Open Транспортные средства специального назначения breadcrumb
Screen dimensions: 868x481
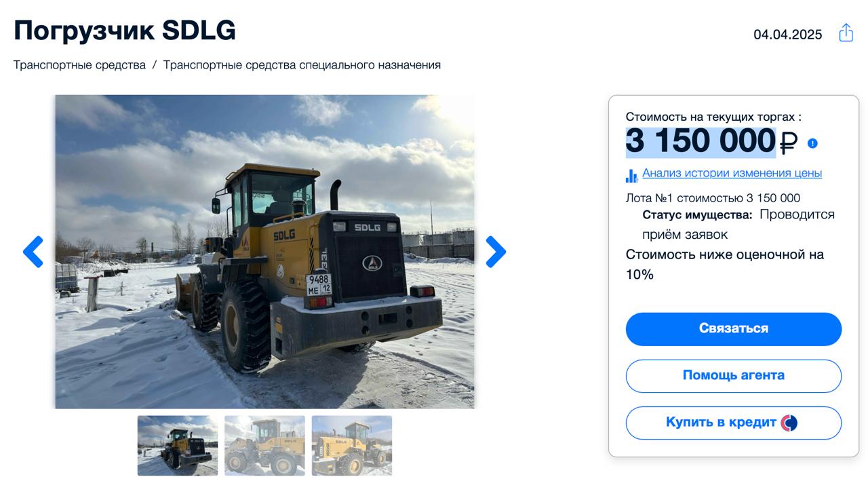pyautogui.click(x=302, y=65)
